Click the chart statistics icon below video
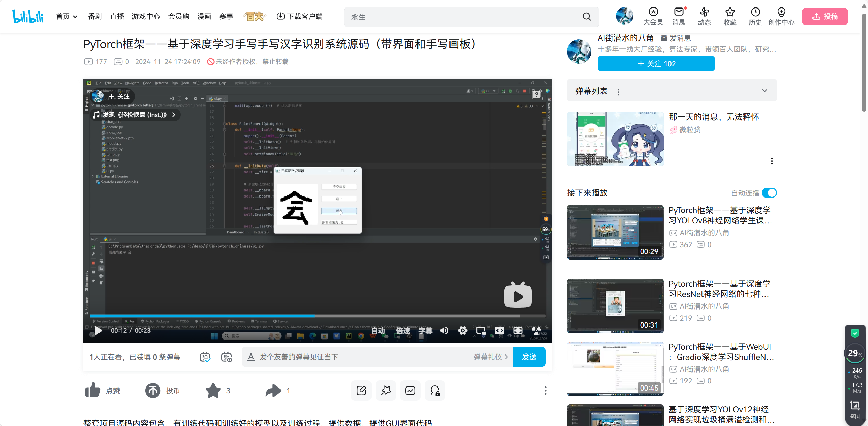This screenshot has height=426, width=868. click(x=410, y=390)
